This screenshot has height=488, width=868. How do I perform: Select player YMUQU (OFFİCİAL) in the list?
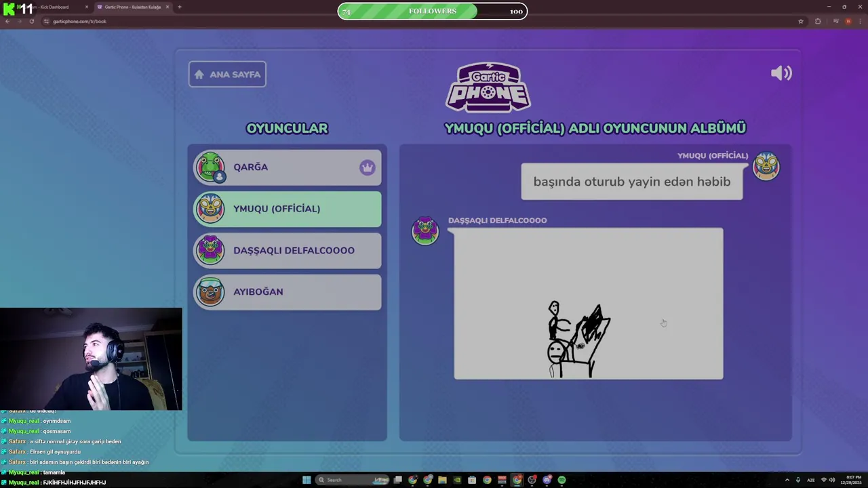tap(288, 209)
